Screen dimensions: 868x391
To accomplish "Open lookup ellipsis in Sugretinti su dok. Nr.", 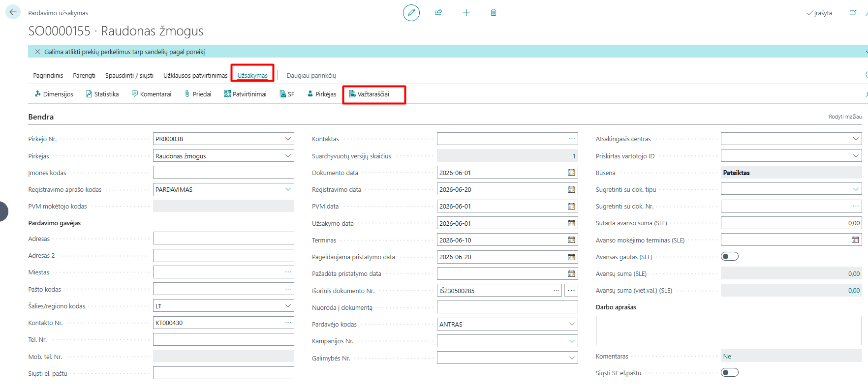I will coord(856,206).
